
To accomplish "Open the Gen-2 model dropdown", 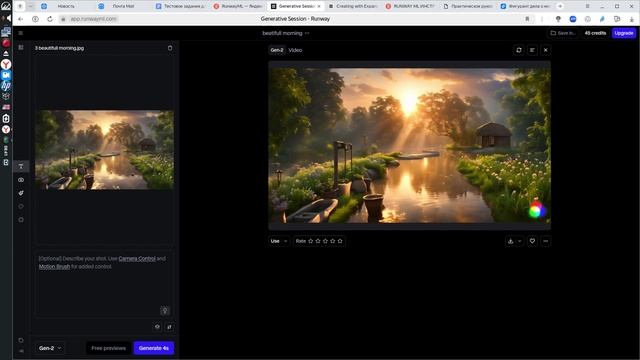I will 50,348.
